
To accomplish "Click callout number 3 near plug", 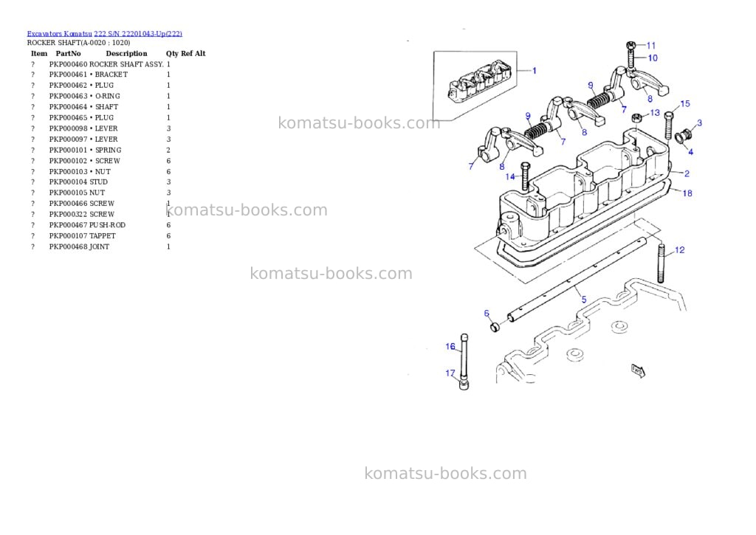I will pos(700,123).
